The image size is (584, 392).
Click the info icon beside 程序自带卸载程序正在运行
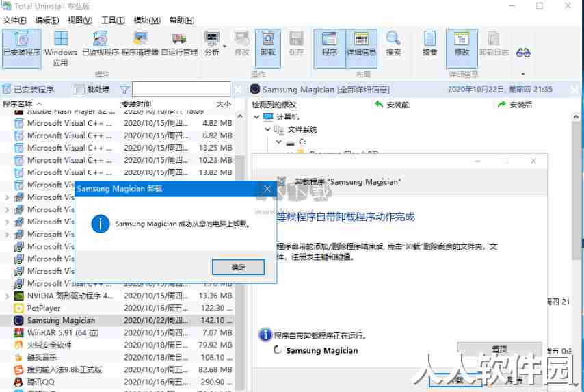pos(265,335)
